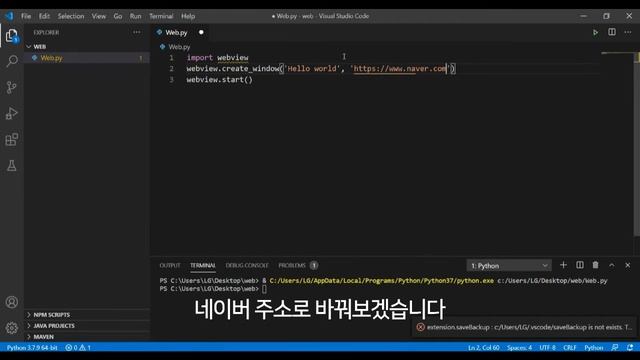The height and width of the screenshot is (360, 640).
Task: Close the terminal panel
Action: pyautogui.click(x=628, y=265)
